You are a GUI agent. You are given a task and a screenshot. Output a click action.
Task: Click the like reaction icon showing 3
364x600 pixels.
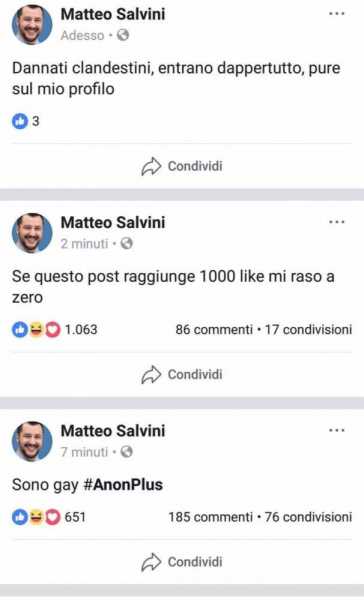coord(20,122)
